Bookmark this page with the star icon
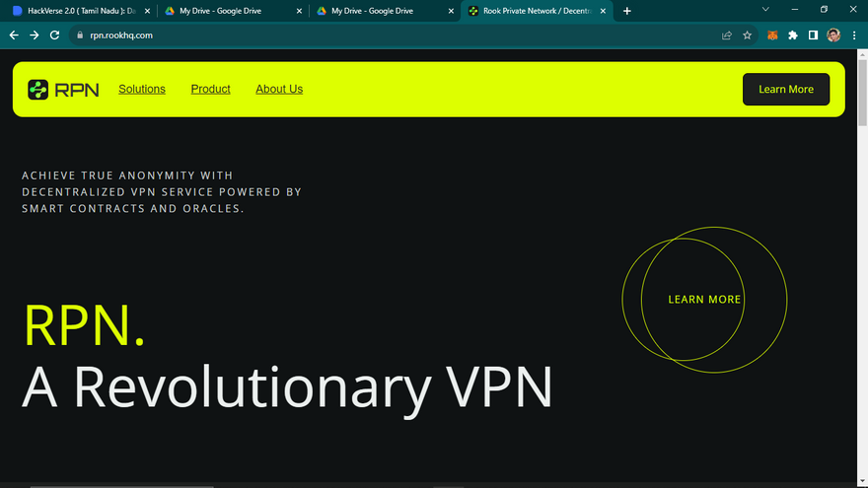868x488 pixels. [x=748, y=35]
